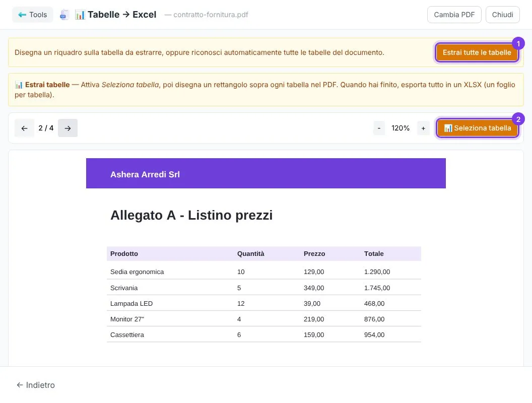This screenshot has height=403, width=532.
Task: Click Estrai tutte le tabelle
Action: pos(477,52)
